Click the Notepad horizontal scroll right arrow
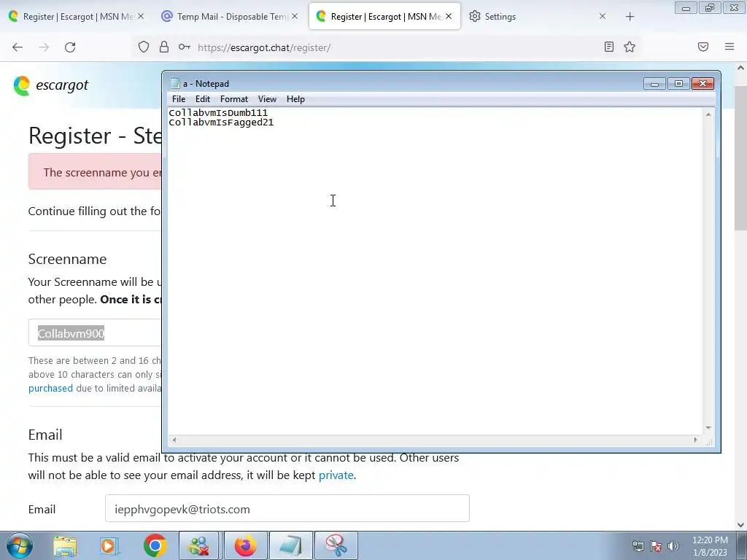Screen dimensions: 747x560 (x=695, y=440)
